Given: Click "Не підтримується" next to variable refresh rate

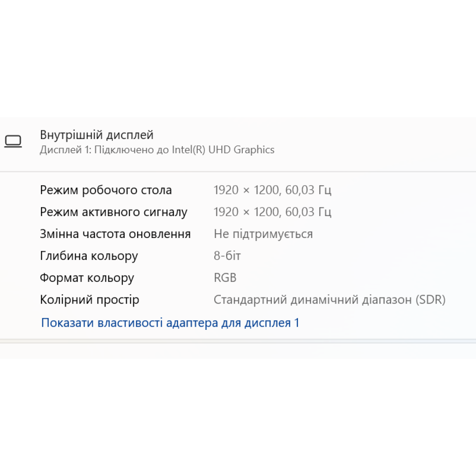Looking at the screenshot, I should pyautogui.click(x=263, y=234).
